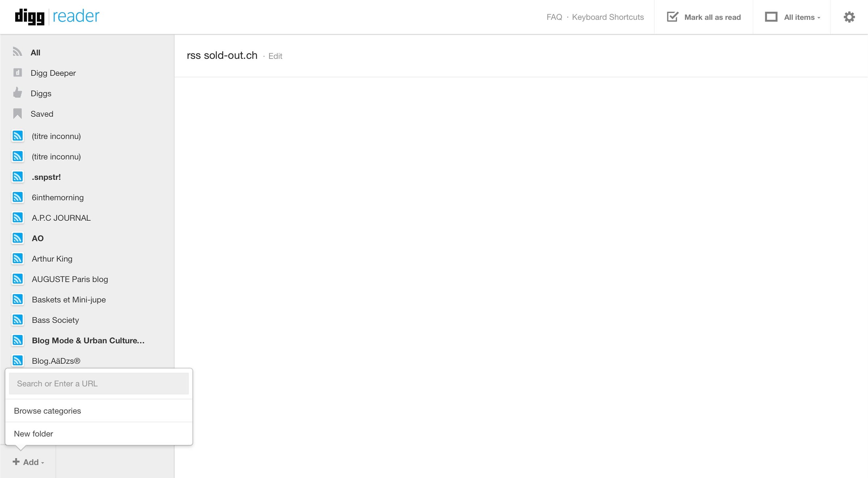Click the feed icon next to Arthur King

point(18,258)
